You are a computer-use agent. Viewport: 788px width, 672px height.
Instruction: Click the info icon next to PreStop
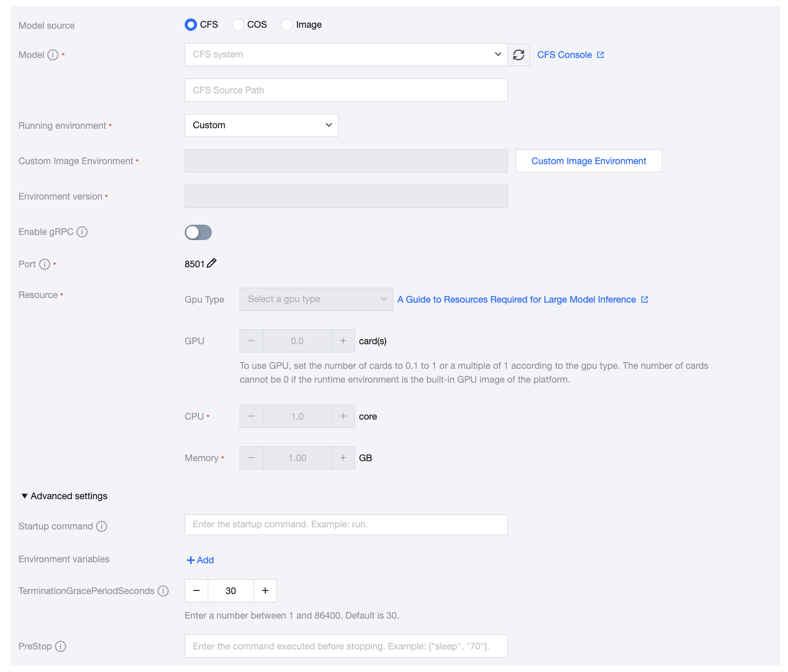tap(61, 646)
